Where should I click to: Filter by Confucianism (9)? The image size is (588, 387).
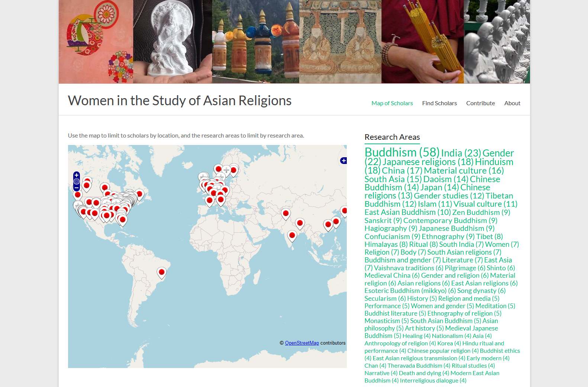pyautogui.click(x=392, y=236)
